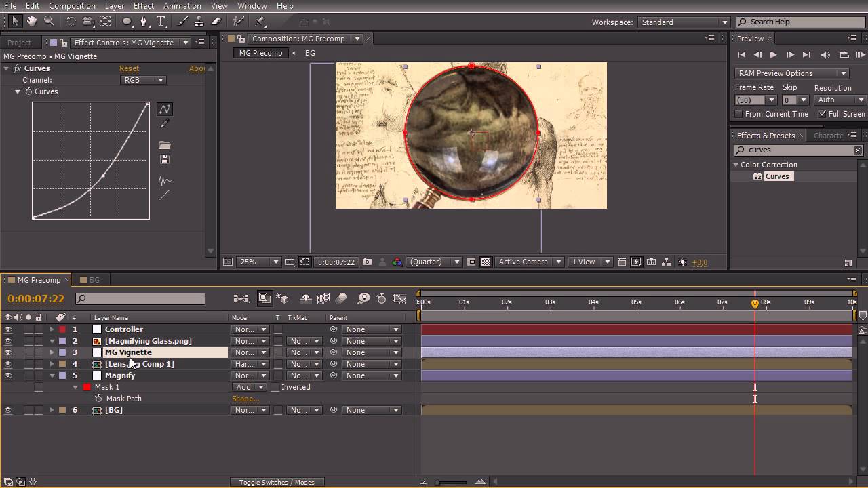Select the Pen tool in the toolbar
This screenshot has width=868, height=488.
144,22
